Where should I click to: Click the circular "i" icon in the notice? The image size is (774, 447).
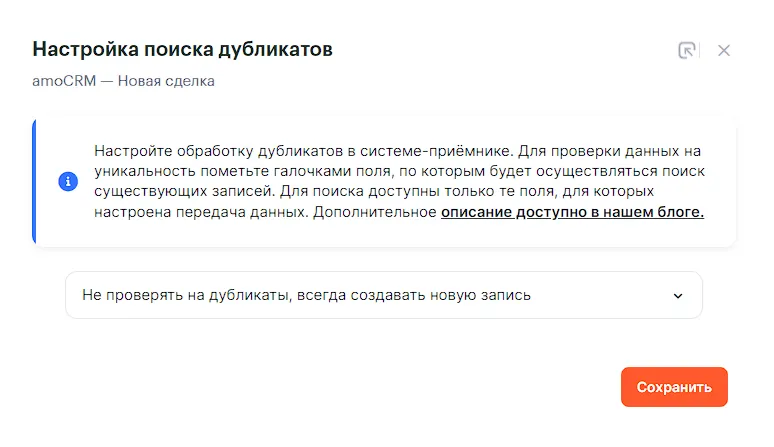point(68,181)
